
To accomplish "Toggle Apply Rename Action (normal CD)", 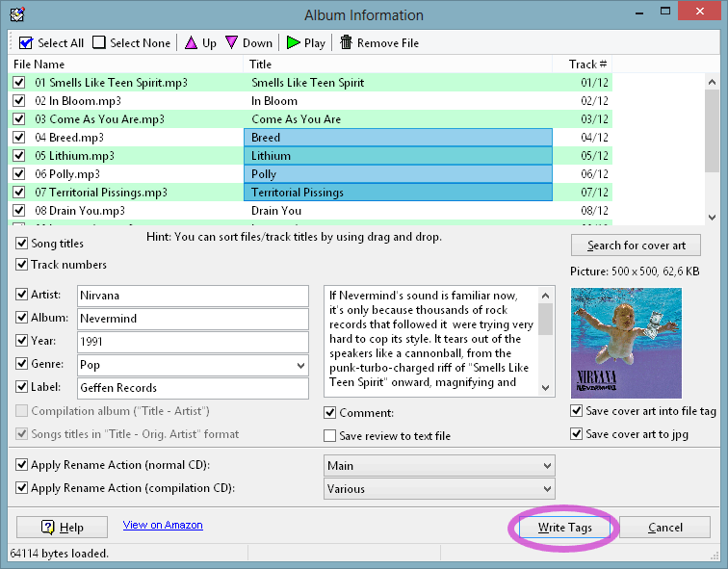I will (x=22, y=465).
